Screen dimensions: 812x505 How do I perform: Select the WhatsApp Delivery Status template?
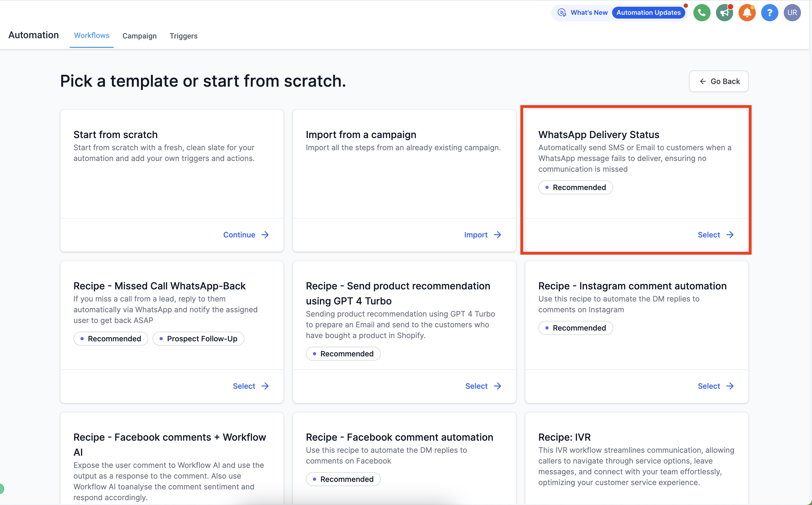[x=716, y=235]
